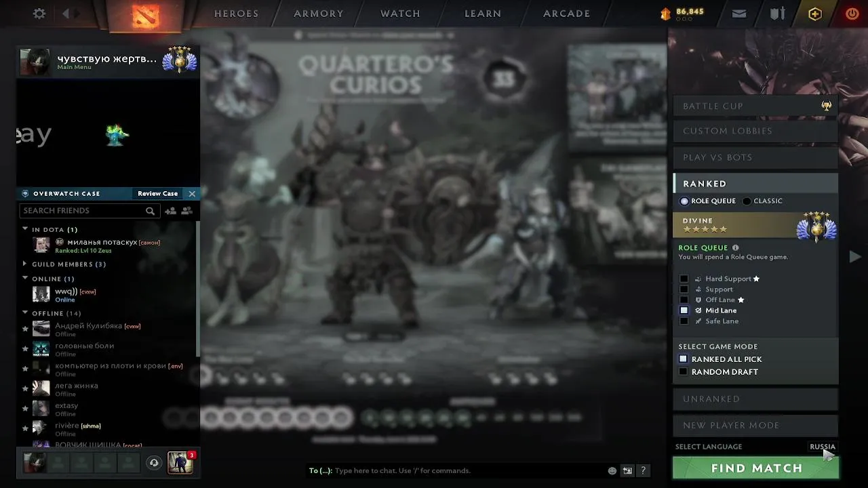Screen dimensions: 868x488
Task: Check the Support role box
Action: [x=684, y=289]
